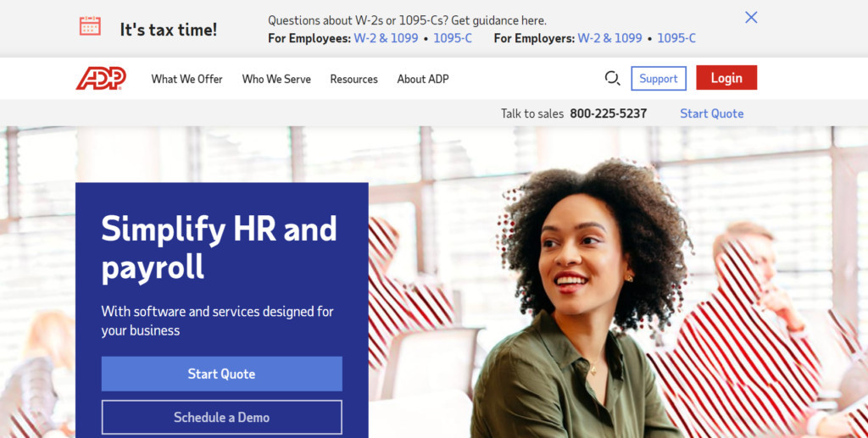Open the employees 1095-C link
Viewport: 868px width, 438px height.
pyautogui.click(x=453, y=38)
